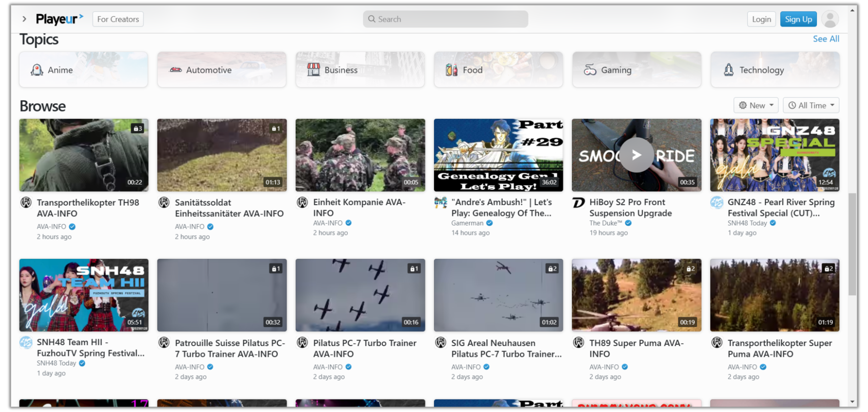Click the Technology rocket icon
Screen dimensions: 868x412
[x=729, y=70]
